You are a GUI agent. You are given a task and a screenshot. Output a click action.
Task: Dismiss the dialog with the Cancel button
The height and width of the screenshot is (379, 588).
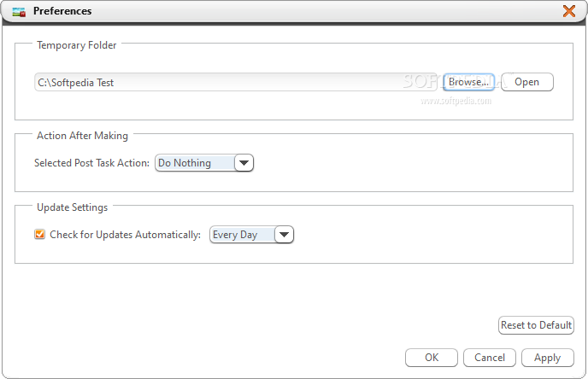(490, 358)
